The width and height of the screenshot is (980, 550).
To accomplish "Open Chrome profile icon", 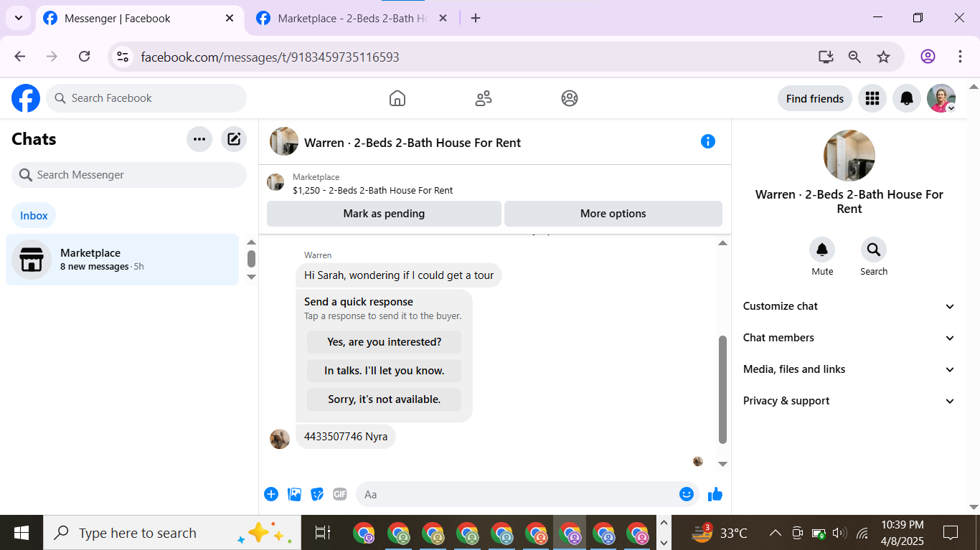I will (x=928, y=57).
